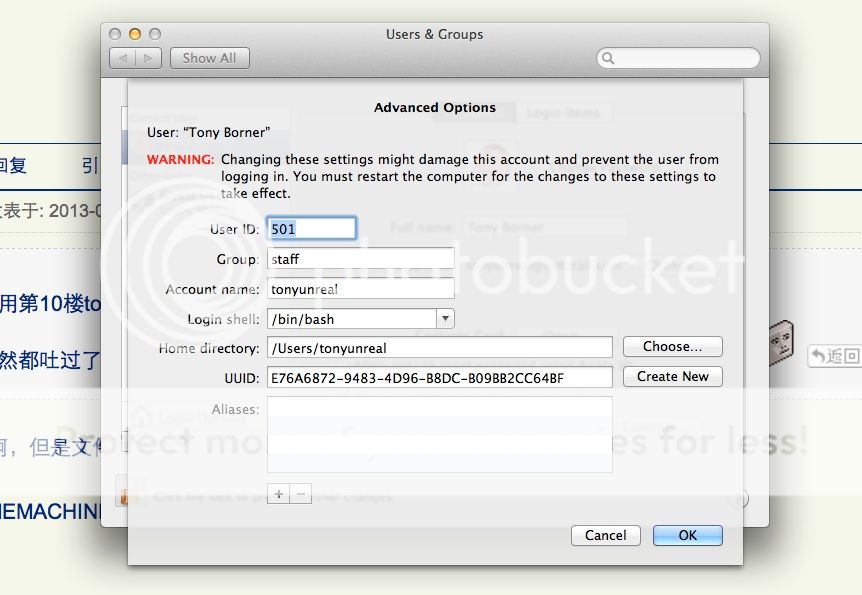Cancel the Advanced Options dialog

click(606, 535)
